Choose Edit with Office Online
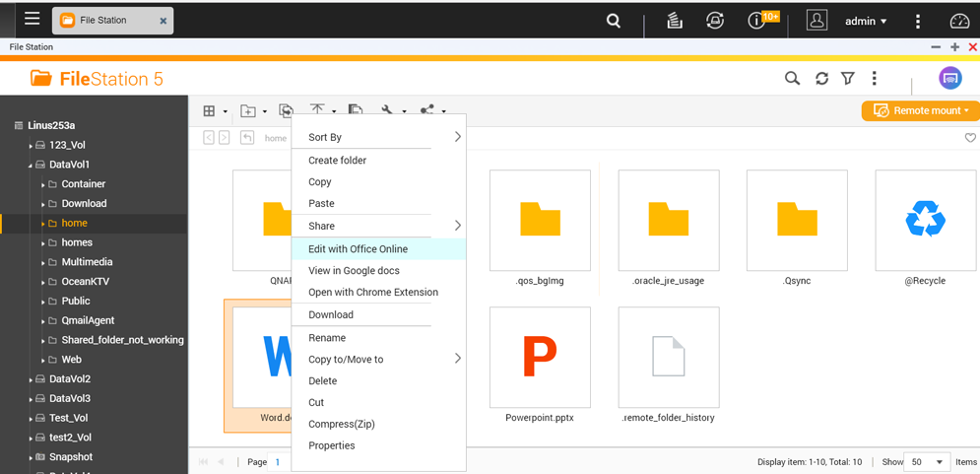Viewport: 980px width, 474px height. [x=358, y=249]
